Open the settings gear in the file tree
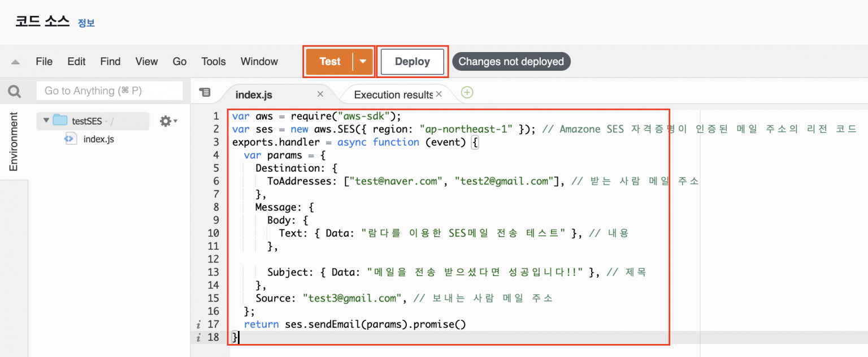Viewport: 868px width, 357px height. (x=164, y=120)
